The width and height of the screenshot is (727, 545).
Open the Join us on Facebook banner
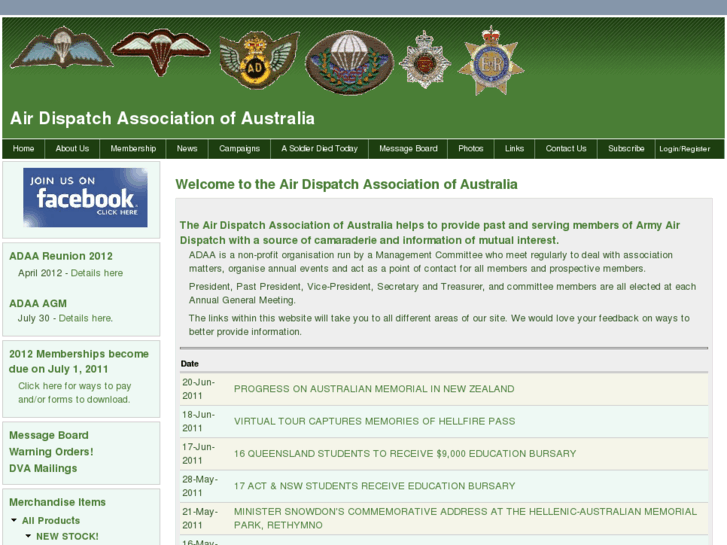85,198
